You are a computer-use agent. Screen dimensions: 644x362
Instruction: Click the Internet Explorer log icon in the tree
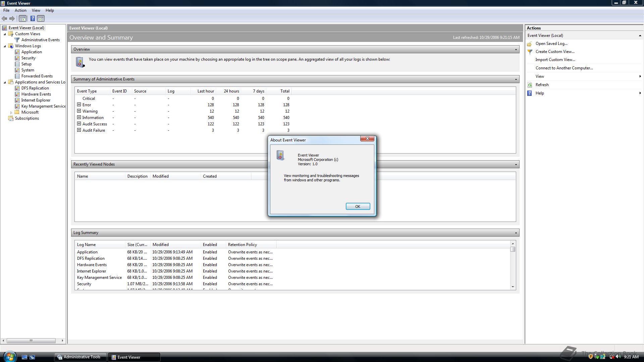point(17,100)
